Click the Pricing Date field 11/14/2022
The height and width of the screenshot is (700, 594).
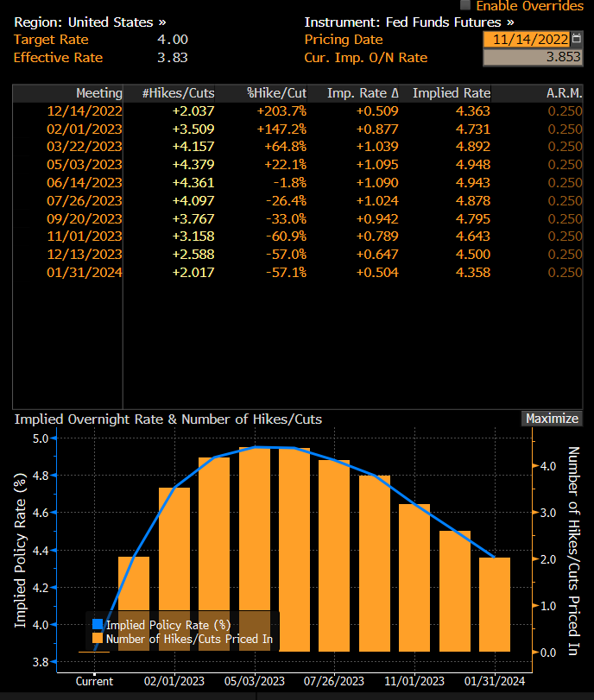527,40
